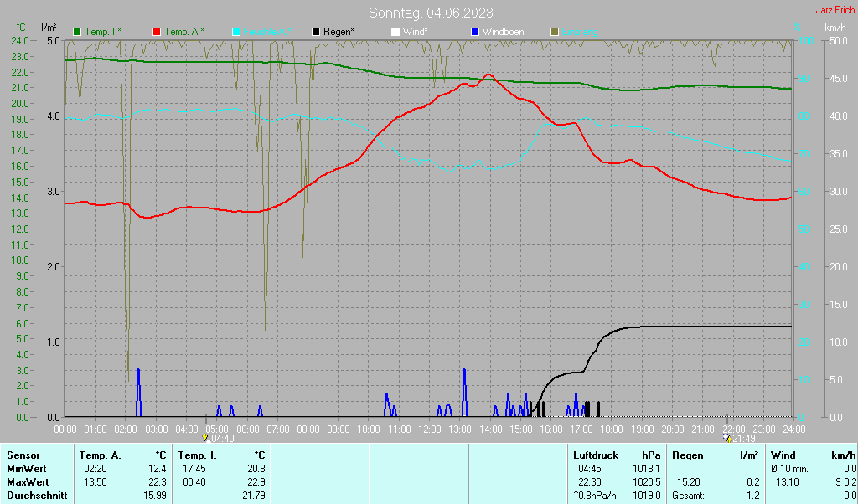Click the outside maximum value '22.3'
858x504 pixels.
click(x=157, y=483)
